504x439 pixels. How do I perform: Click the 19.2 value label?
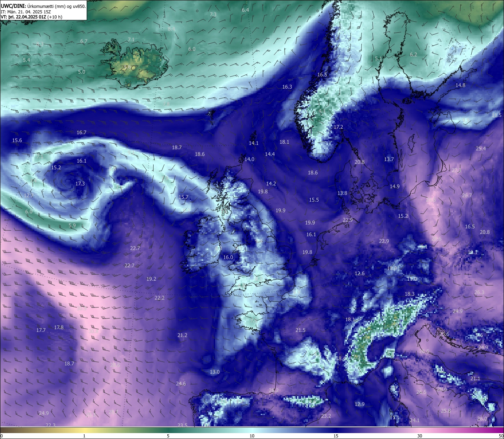tap(151, 279)
